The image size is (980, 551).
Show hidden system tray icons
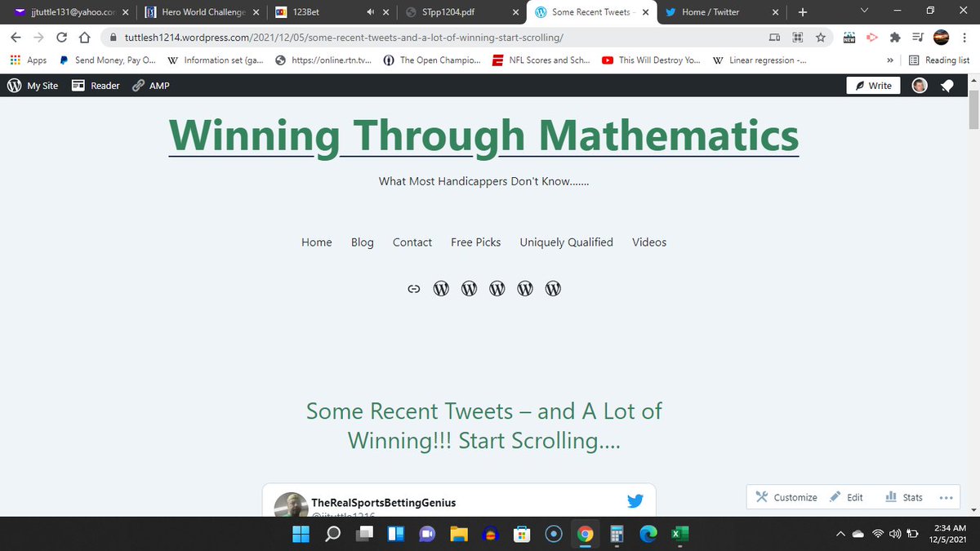point(841,534)
